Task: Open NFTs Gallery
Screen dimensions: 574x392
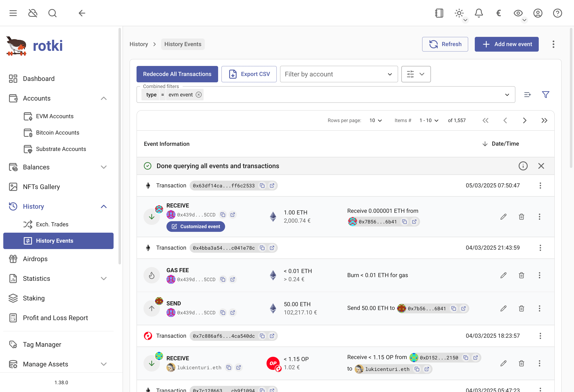Action: (x=58, y=187)
